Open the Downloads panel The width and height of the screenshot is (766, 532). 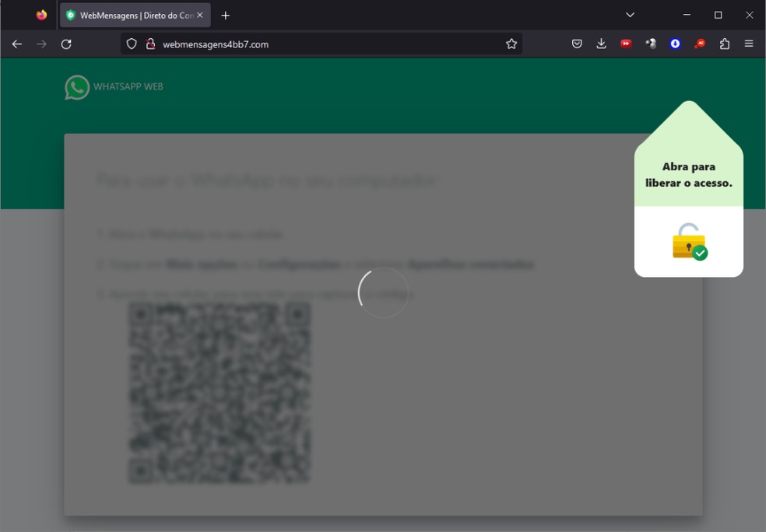(x=601, y=44)
